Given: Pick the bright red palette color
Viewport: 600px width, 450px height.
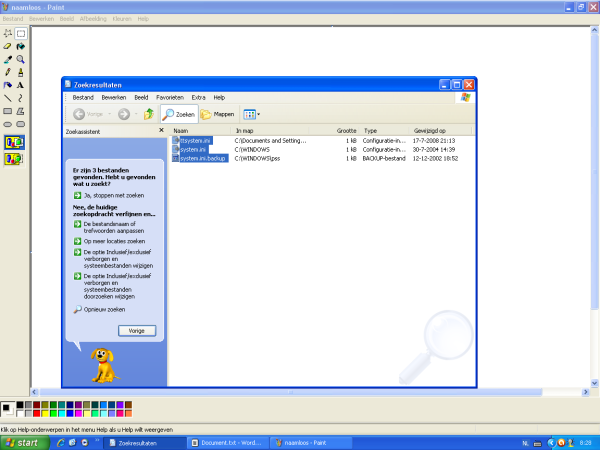Looking at the screenshot, I should pyautogui.click(x=36, y=413).
